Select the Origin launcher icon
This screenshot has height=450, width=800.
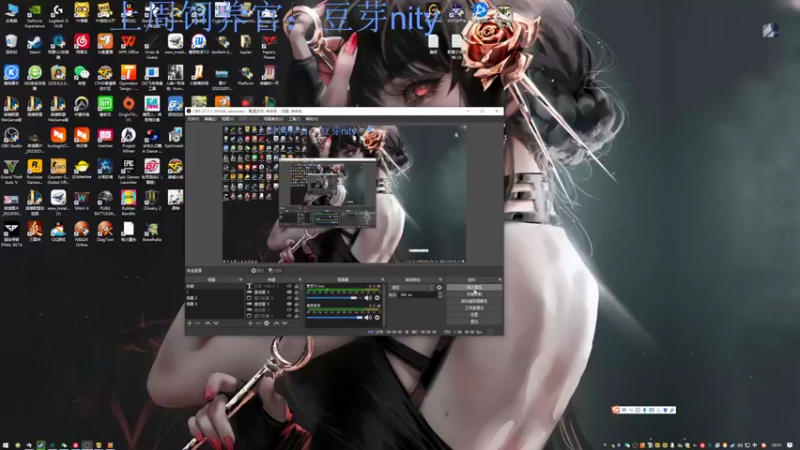click(128, 108)
